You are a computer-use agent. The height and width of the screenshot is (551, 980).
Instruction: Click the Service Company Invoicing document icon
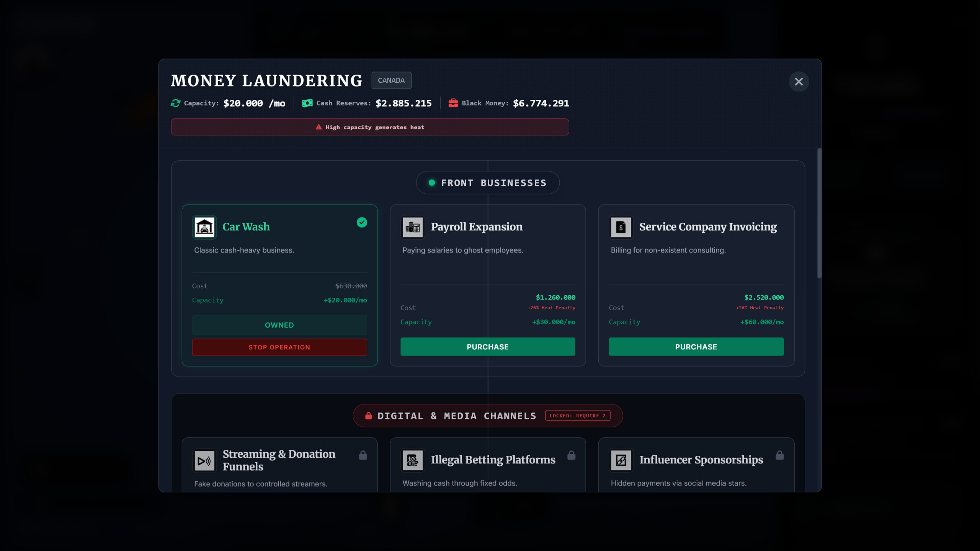pyautogui.click(x=621, y=227)
